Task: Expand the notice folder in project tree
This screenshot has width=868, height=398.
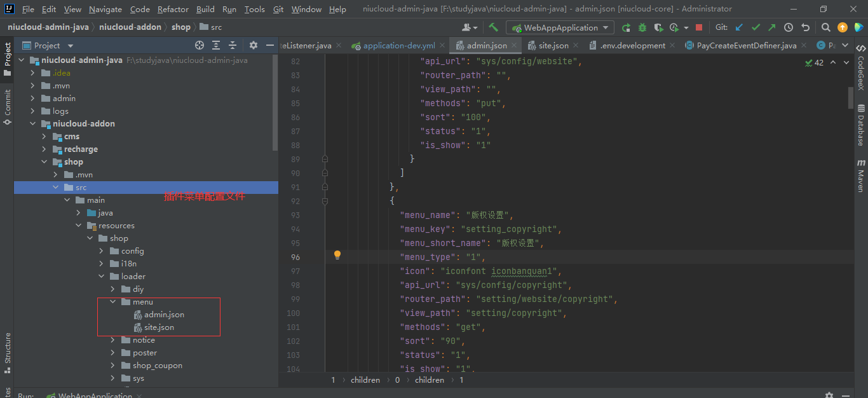Action: coord(112,340)
